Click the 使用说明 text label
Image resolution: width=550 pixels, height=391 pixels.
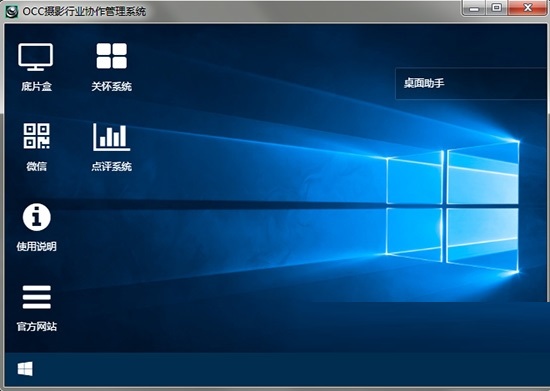36,247
